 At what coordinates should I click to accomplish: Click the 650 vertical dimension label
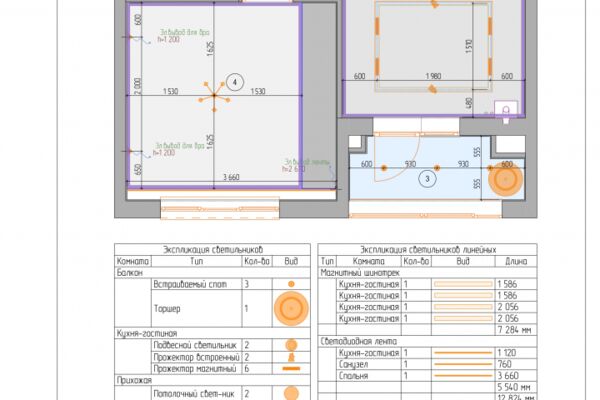pyautogui.click(x=138, y=169)
